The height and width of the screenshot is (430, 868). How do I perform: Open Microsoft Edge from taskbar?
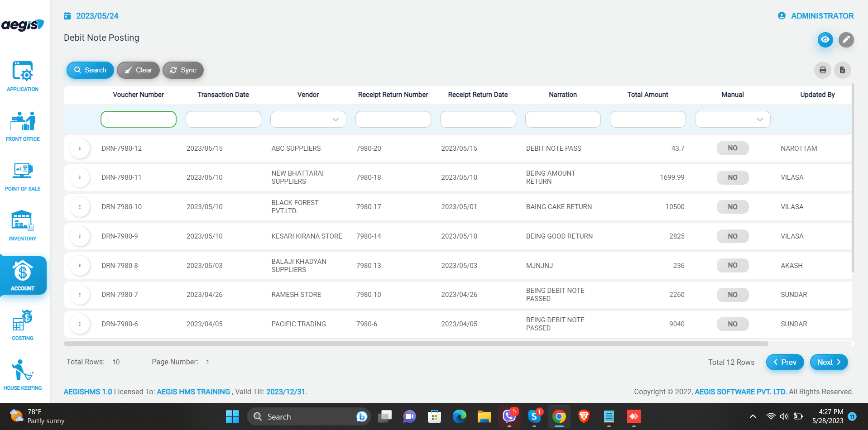(x=460, y=416)
